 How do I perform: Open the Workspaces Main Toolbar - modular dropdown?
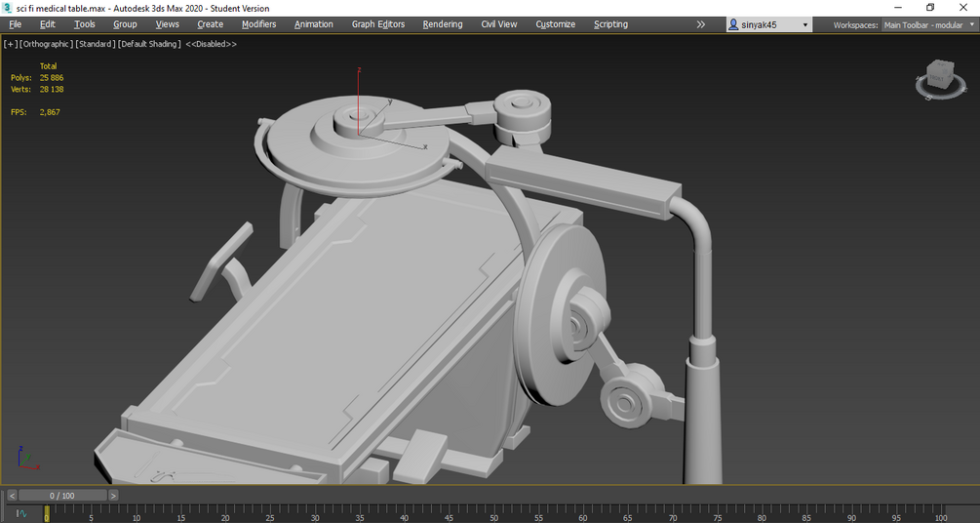(x=928, y=25)
